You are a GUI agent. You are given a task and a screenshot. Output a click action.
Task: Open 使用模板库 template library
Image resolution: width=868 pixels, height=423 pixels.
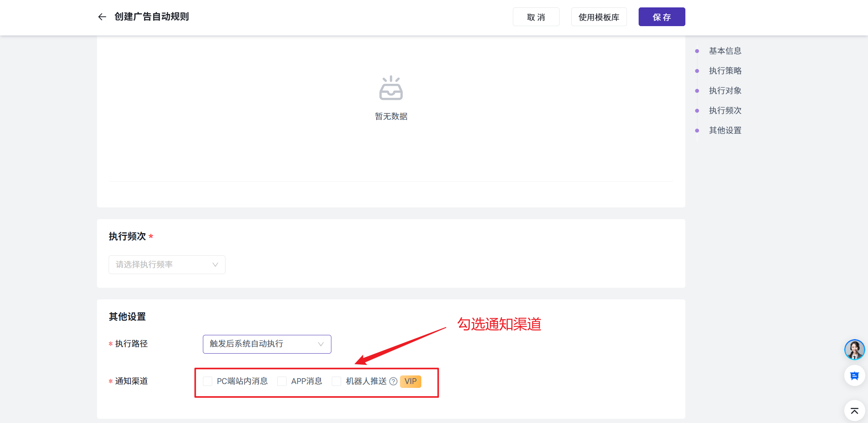coord(599,17)
